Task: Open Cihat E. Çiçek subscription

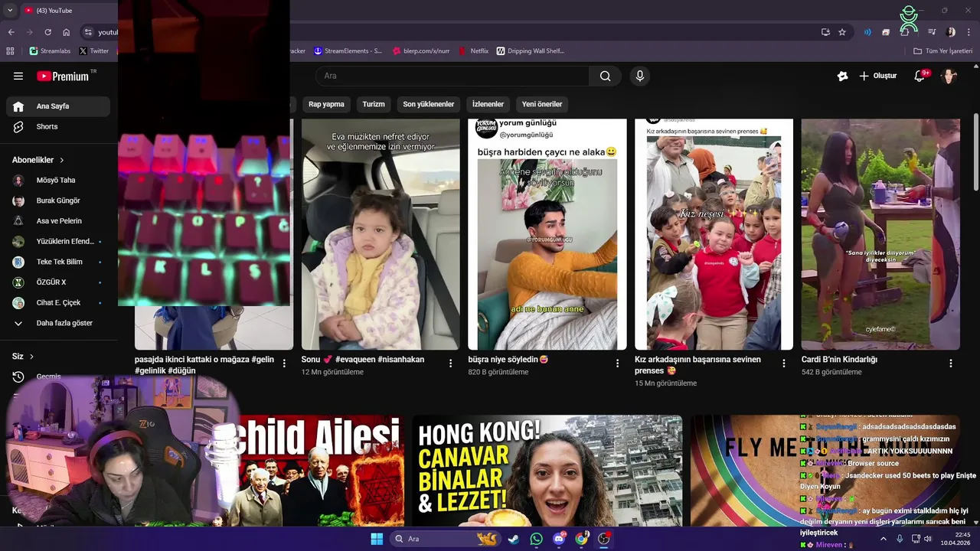Action: tap(58, 302)
